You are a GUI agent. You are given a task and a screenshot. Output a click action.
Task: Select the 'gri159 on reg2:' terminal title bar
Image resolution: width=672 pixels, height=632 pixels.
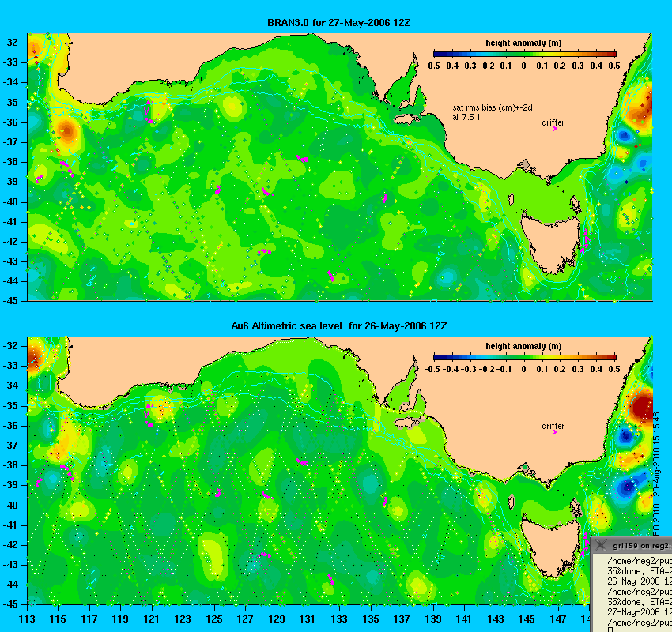pyautogui.click(x=632, y=545)
